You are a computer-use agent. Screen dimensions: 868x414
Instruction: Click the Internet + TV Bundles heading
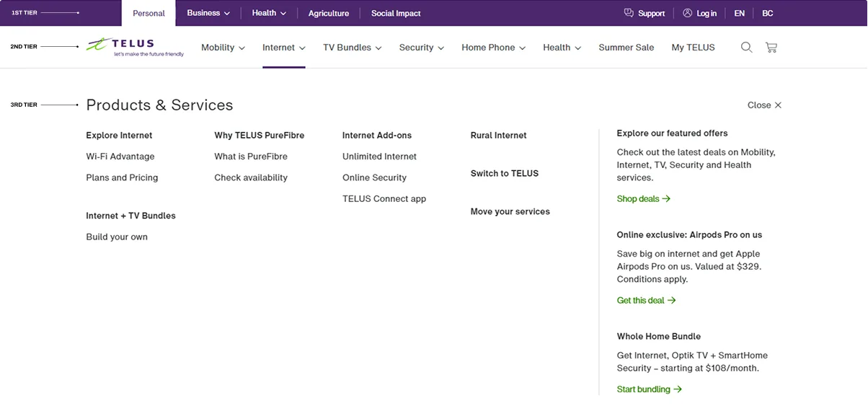click(x=130, y=216)
